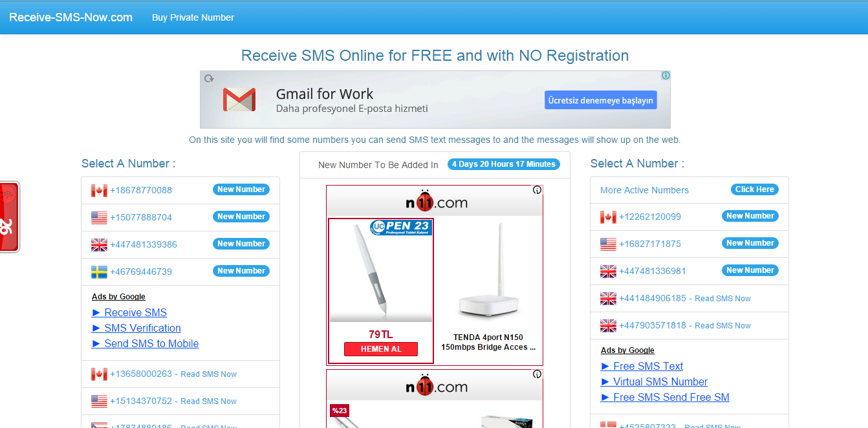Screen dimensions: 868x428
Task: Click New Number badge beside +447481339386
Action: click(x=241, y=244)
